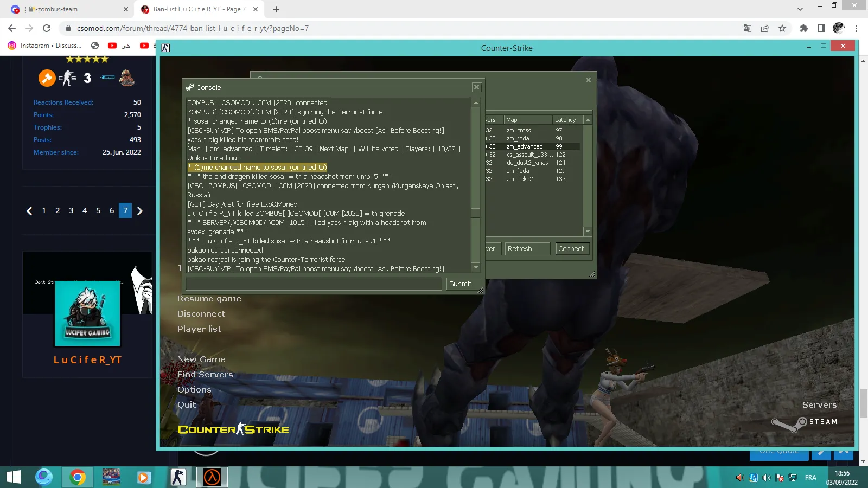The height and width of the screenshot is (488, 868).
Task: Go to forum page 4
Action: (x=85, y=210)
